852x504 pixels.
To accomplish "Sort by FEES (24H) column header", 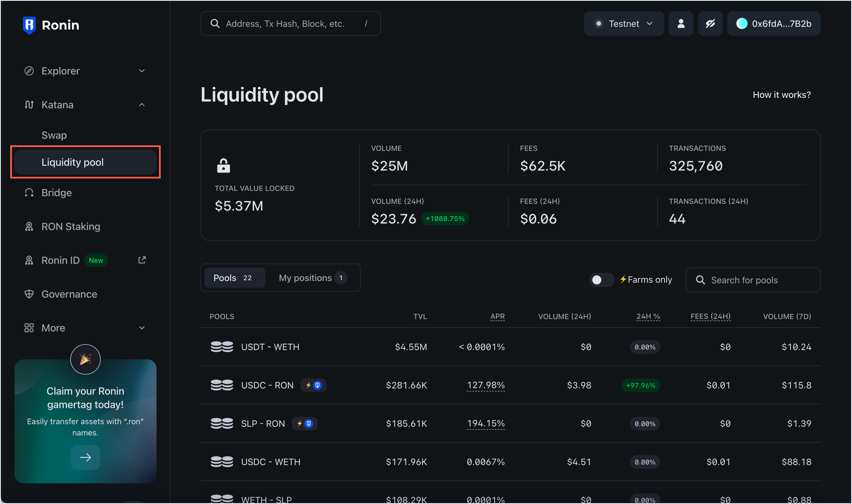I will 710,316.
